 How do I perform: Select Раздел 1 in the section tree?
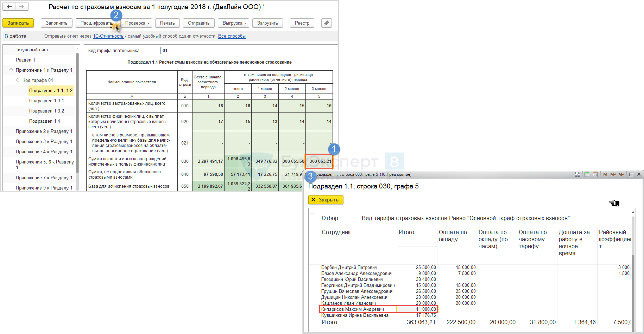(x=25, y=60)
